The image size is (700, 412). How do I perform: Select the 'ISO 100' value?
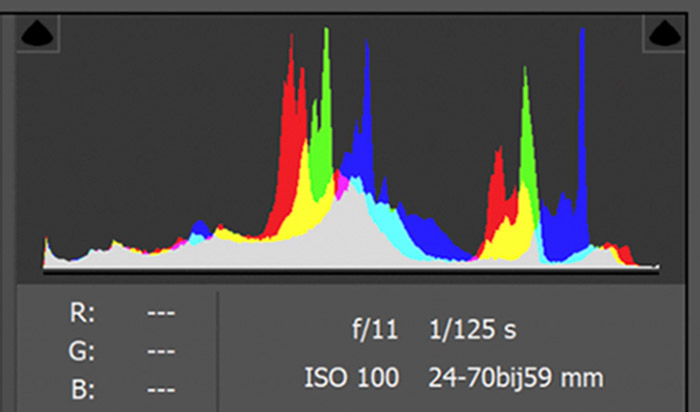pyautogui.click(x=351, y=378)
